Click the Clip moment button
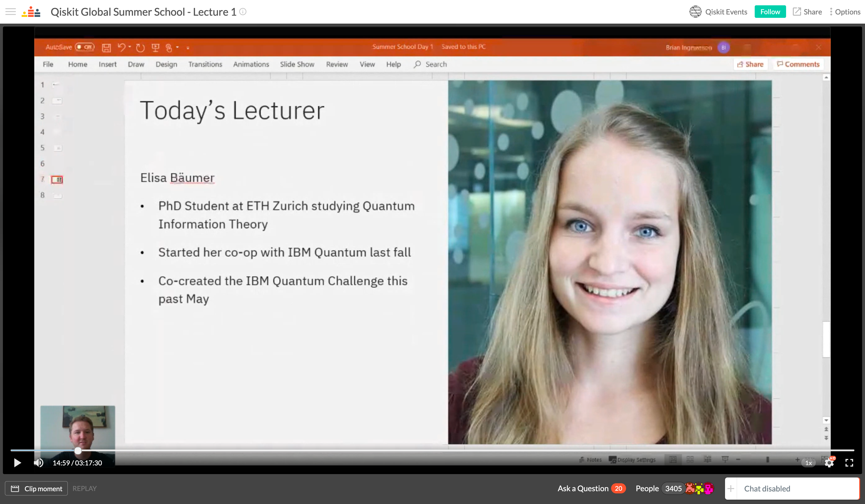 [36, 488]
